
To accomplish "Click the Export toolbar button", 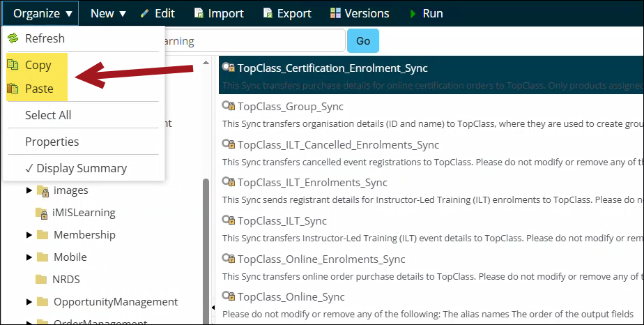I will pyautogui.click(x=287, y=13).
